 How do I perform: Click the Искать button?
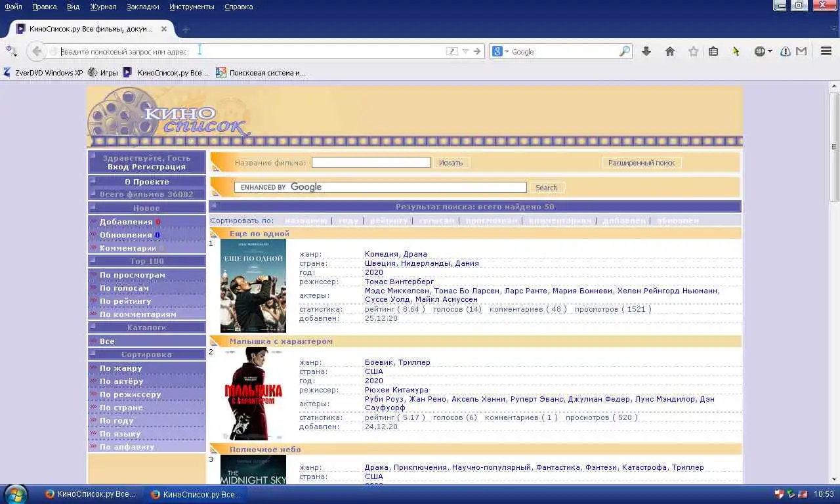click(x=451, y=163)
